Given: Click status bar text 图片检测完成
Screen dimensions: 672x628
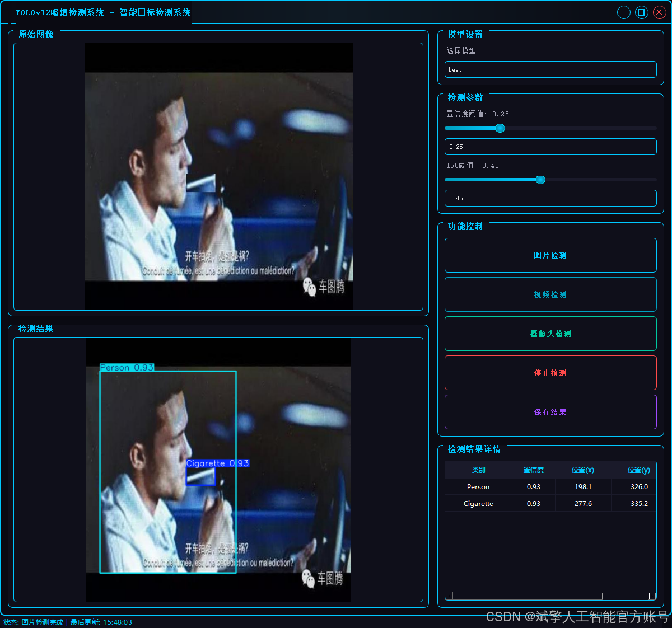Looking at the screenshot, I should pos(43,622).
